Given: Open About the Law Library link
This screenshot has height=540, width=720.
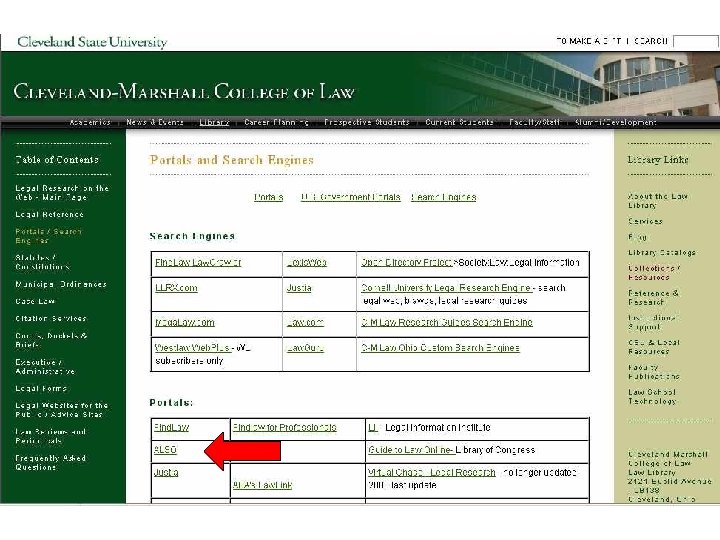Looking at the screenshot, I should 658,201.
